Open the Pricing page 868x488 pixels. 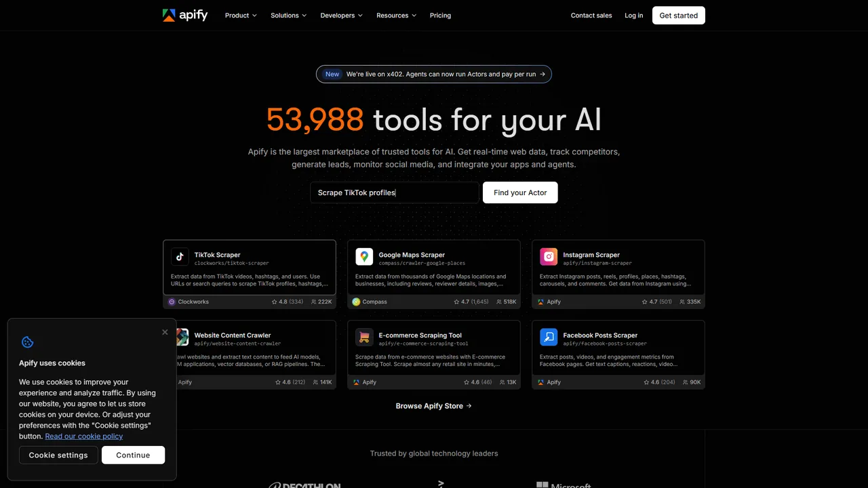coord(440,16)
